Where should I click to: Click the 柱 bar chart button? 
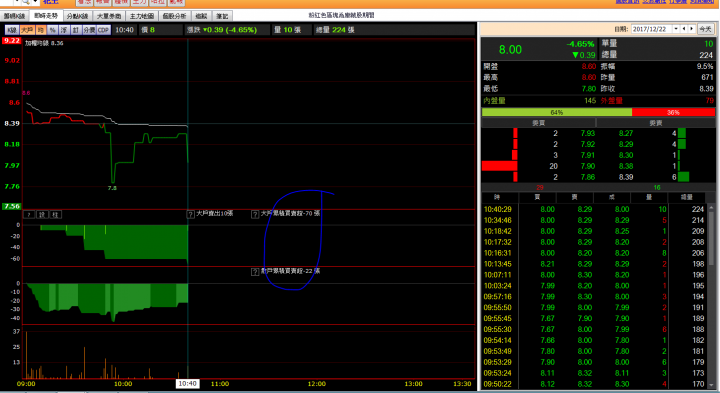(55, 215)
